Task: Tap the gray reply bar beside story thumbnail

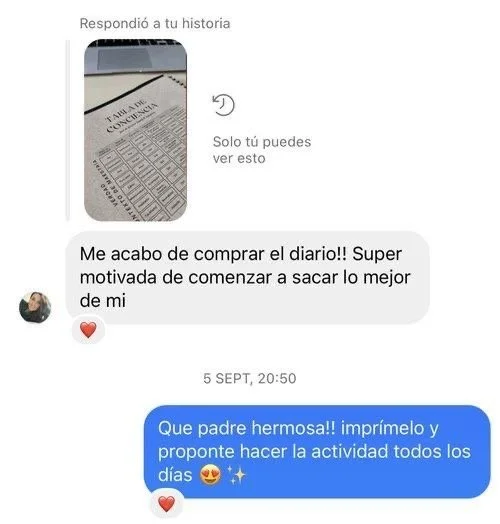Action: [68, 130]
